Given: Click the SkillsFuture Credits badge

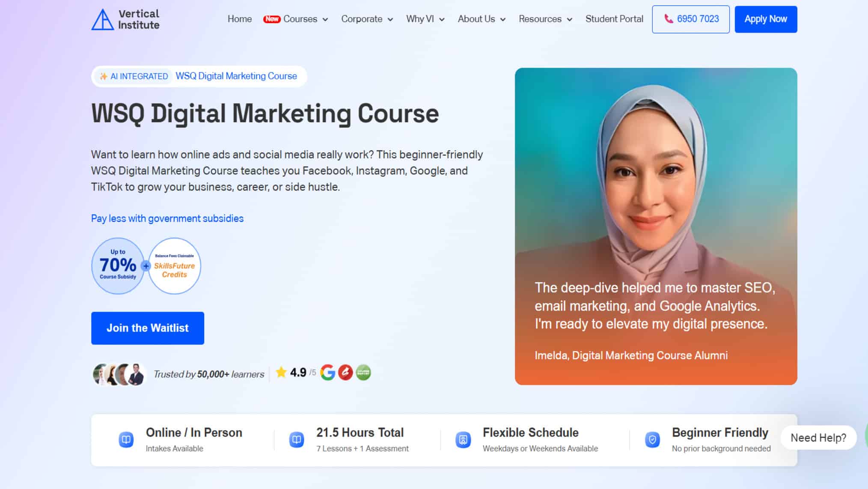Looking at the screenshot, I should (x=174, y=265).
